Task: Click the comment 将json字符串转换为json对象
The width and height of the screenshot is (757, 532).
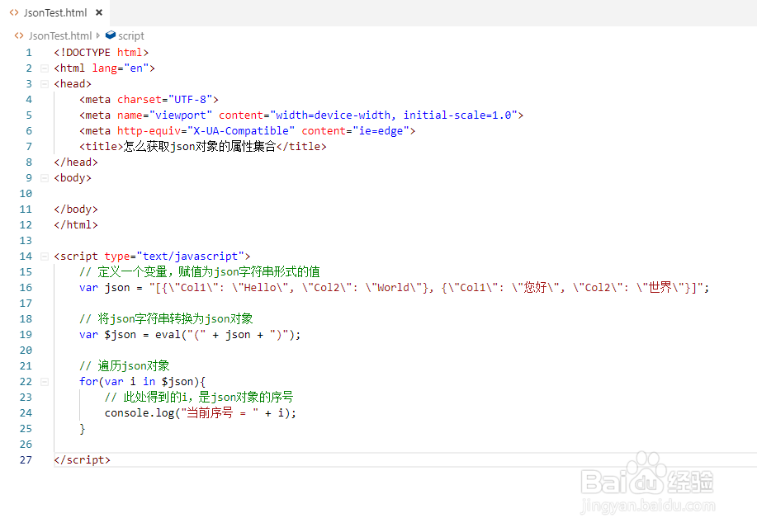Action: point(166,319)
